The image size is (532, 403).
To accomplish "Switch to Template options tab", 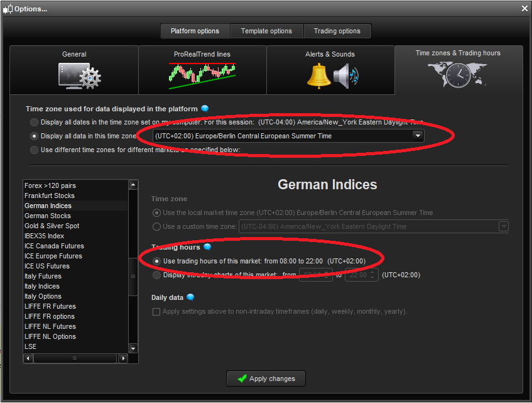I will 266,31.
